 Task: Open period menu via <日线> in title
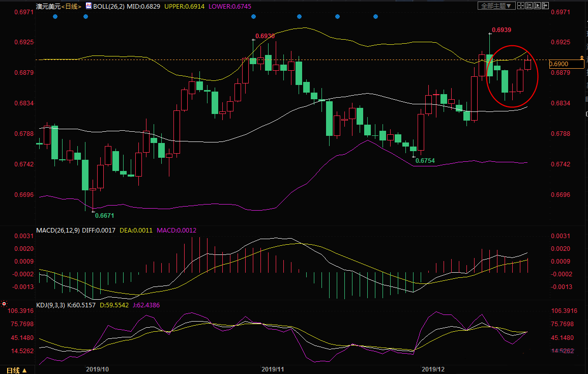[x=71, y=6]
